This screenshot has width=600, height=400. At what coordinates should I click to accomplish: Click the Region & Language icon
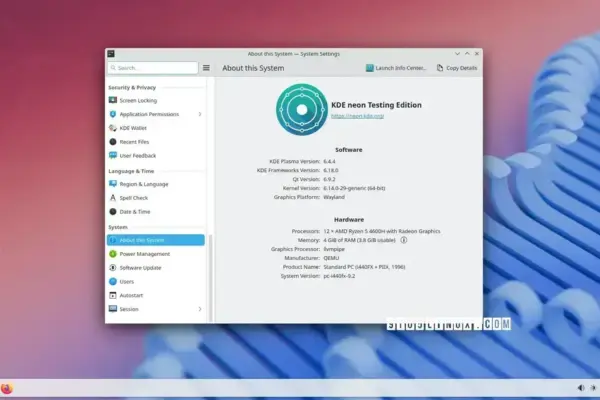click(x=112, y=184)
